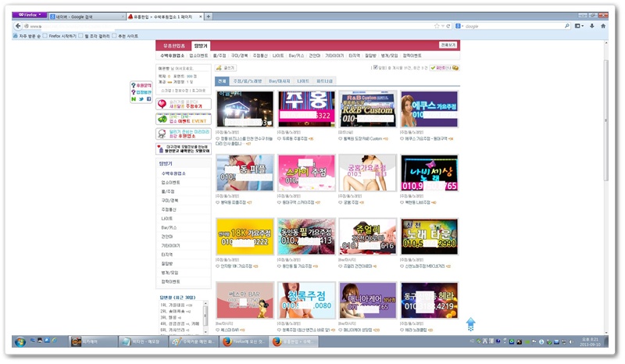Image resolution: width=625 pixels, height=364 pixels.
Task: Select the 전체 category tab
Action: click(222, 81)
